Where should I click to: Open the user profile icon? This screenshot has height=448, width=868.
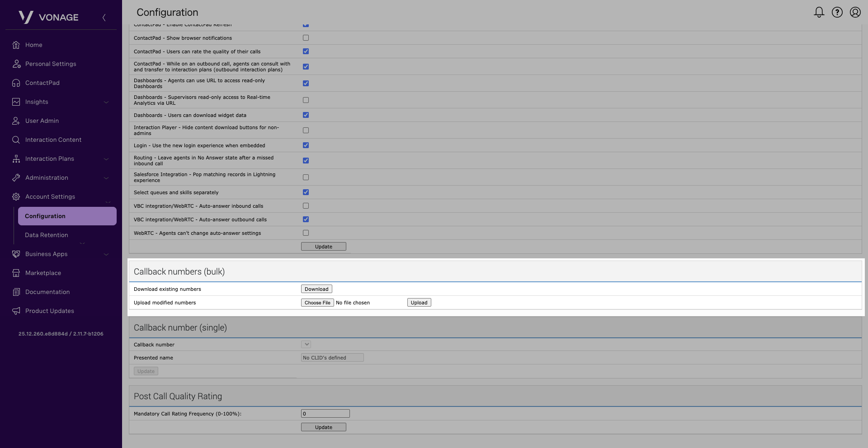click(855, 12)
